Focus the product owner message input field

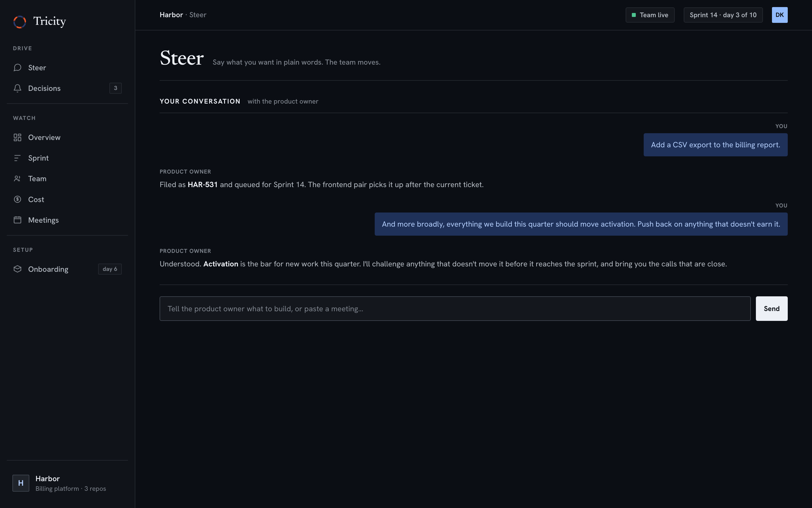[455, 308]
